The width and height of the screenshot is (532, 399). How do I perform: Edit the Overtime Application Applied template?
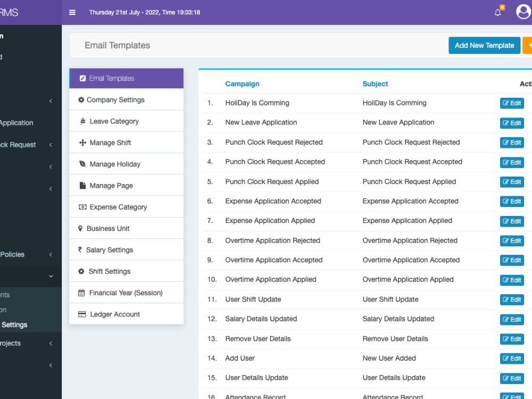click(x=512, y=280)
